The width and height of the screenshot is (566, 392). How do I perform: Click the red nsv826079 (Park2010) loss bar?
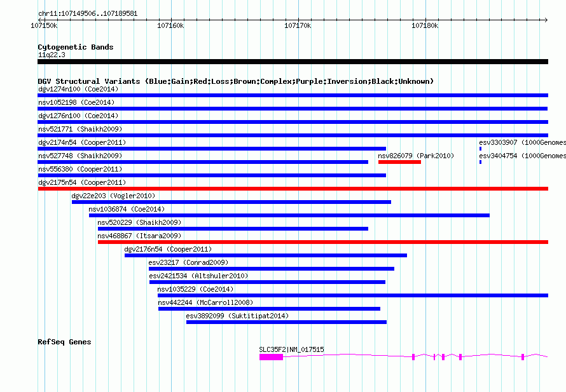[399, 162]
